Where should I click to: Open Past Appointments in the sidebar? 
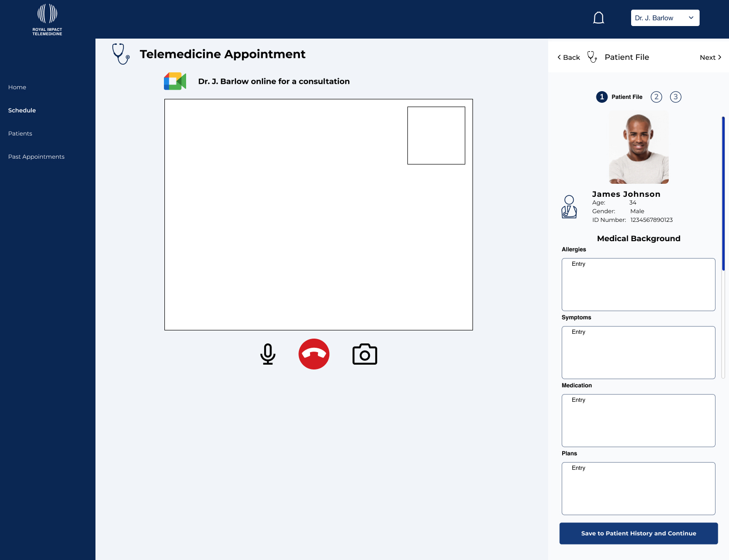click(x=36, y=157)
